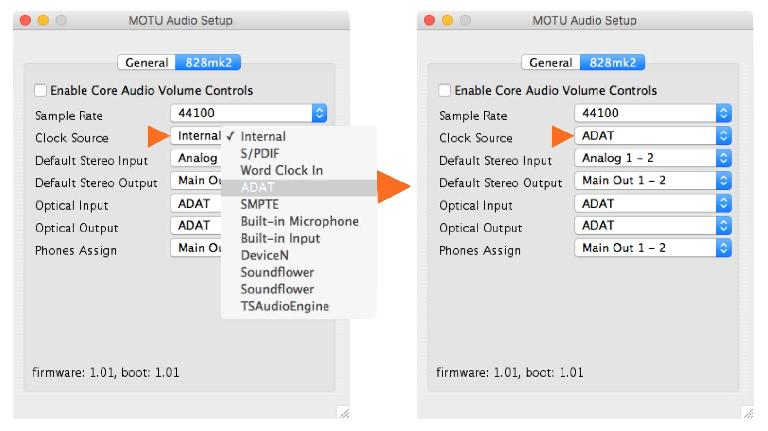
Task: Open Default Stereo Input Analog 1-2 dropdown
Action: (653, 158)
